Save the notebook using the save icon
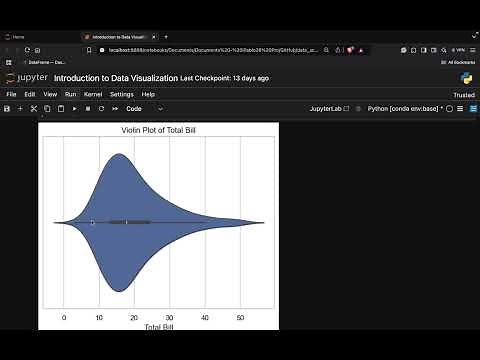This screenshot has width=480, height=360. pos(7,109)
